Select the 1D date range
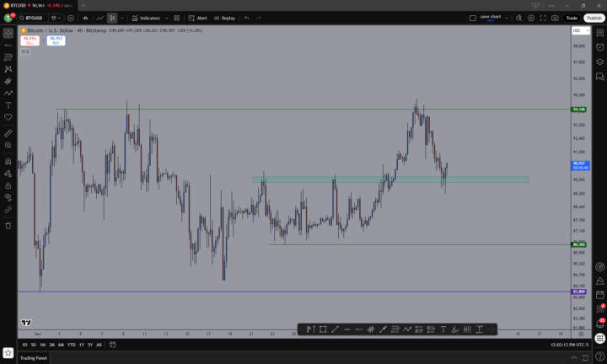This screenshot has height=364, width=607. 24,345
